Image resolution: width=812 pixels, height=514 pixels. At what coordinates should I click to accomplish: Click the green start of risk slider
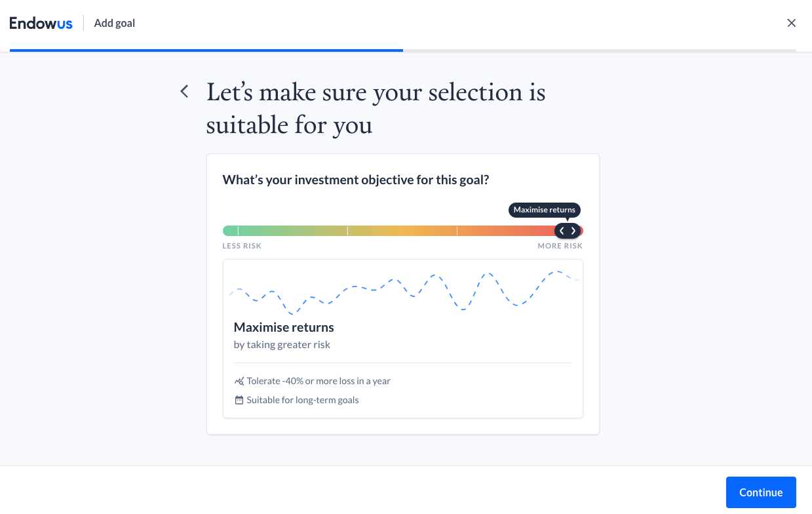(229, 231)
